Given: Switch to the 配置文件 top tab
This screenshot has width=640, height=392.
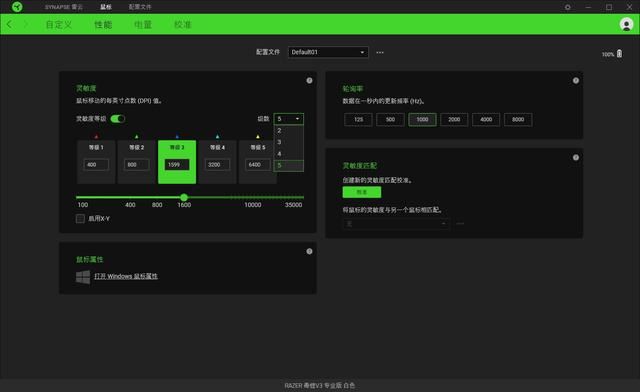Looking at the screenshot, I should pyautogui.click(x=140, y=7).
